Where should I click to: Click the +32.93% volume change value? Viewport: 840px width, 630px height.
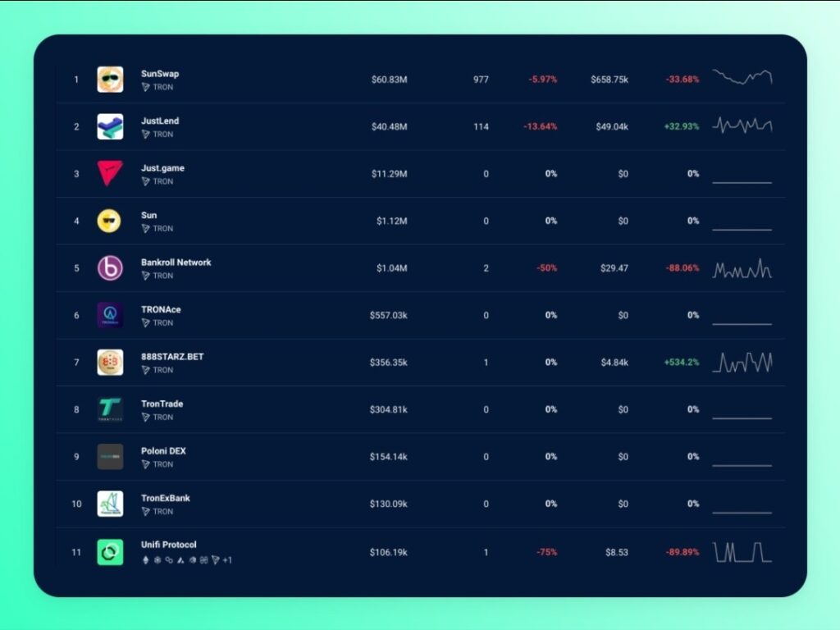pos(682,126)
